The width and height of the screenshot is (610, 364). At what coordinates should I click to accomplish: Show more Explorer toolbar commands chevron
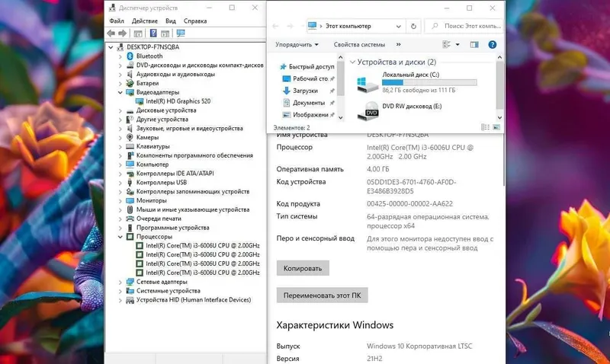pos(398,45)
